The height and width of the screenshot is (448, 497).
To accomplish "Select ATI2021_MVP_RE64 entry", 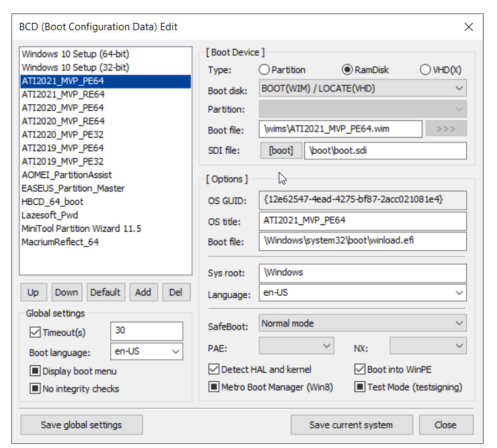I will 105,95.
